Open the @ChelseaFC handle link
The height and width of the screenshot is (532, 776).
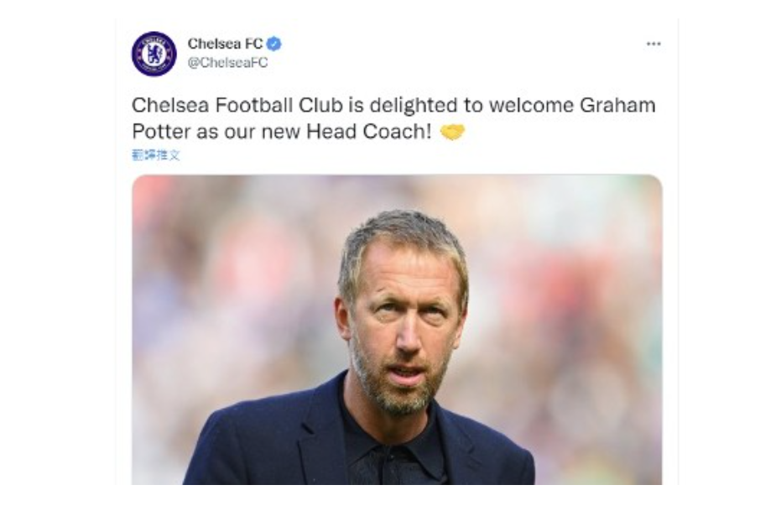[x=227, y=63]
